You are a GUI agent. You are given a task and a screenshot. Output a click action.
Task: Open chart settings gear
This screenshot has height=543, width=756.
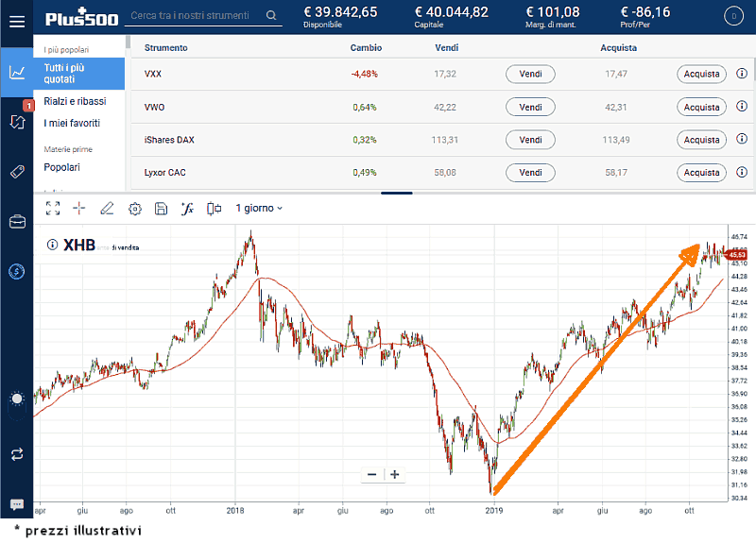[x=134, y=209]
